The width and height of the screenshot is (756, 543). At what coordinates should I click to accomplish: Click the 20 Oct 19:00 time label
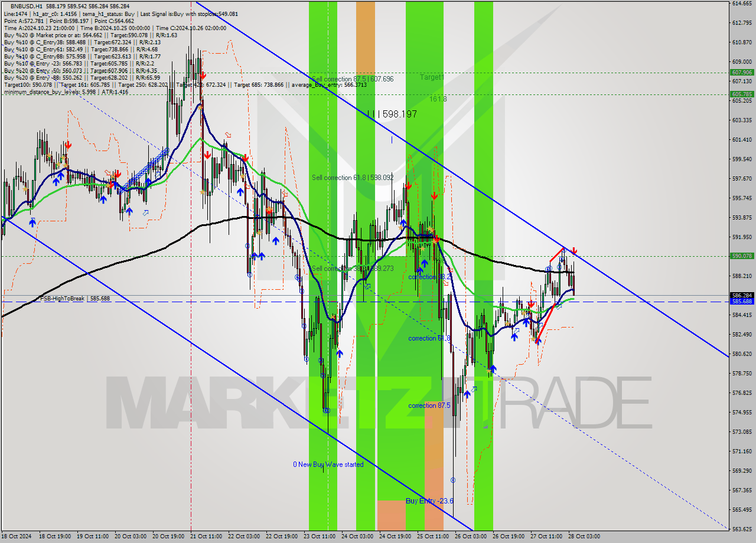pos(168,537)
